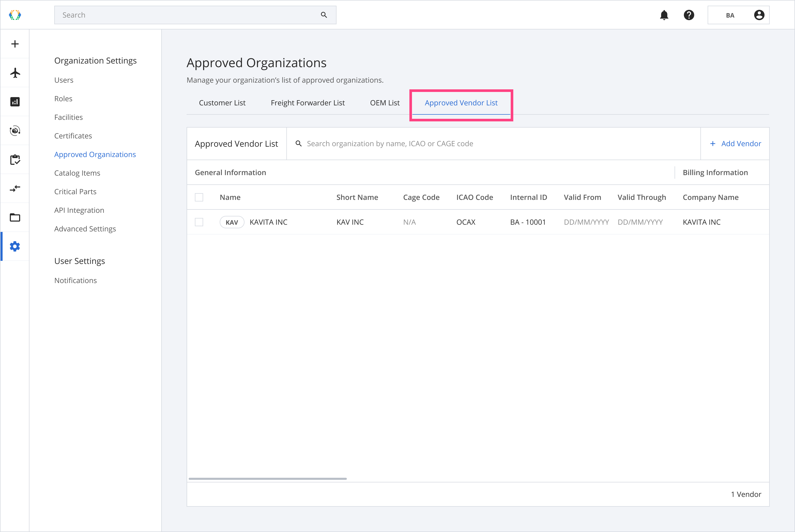Sort by the Short Name column header

coord(357,198)
